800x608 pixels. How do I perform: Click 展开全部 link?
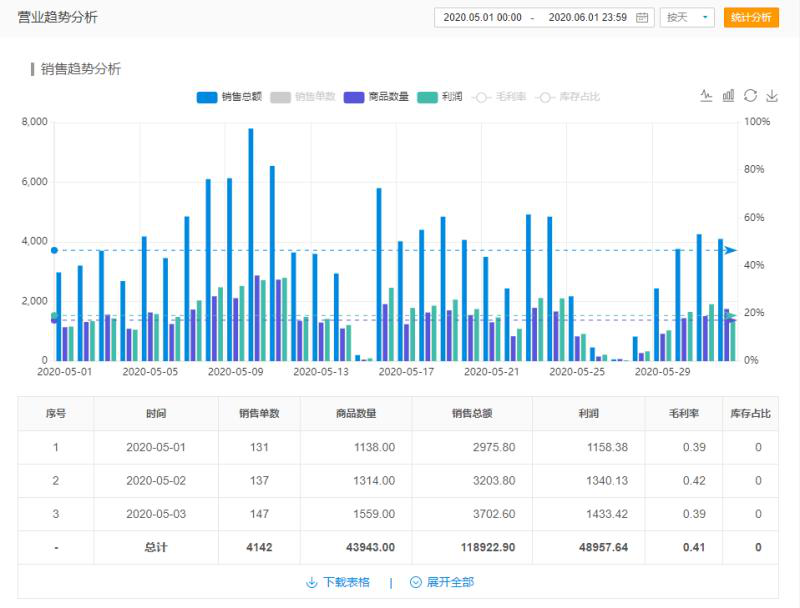pyautogui.click(x=450, y=582)
